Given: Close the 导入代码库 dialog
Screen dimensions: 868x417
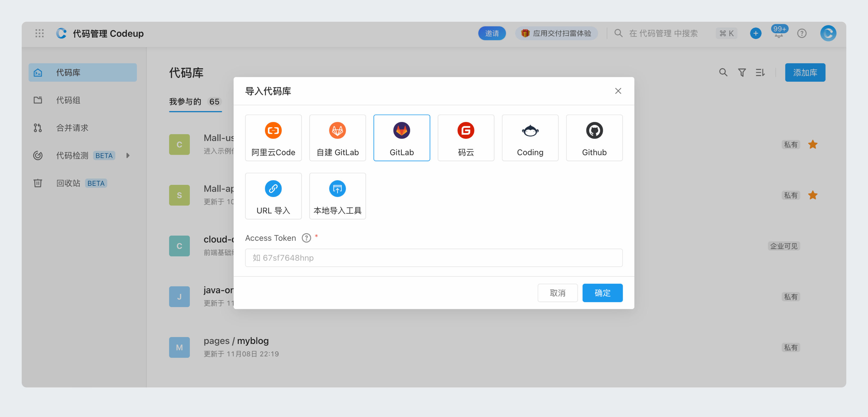Looking at the screenshot, I should tap(618, 91).
